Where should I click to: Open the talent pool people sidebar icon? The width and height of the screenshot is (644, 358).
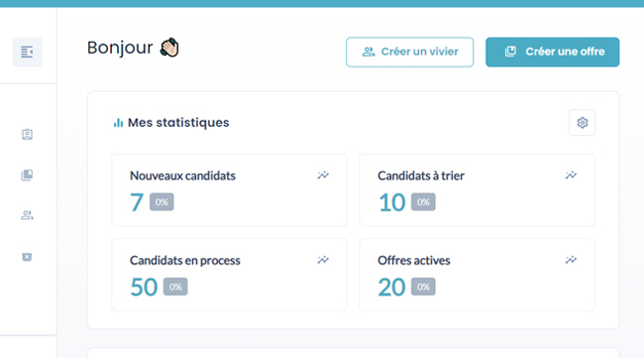[27, 215]
